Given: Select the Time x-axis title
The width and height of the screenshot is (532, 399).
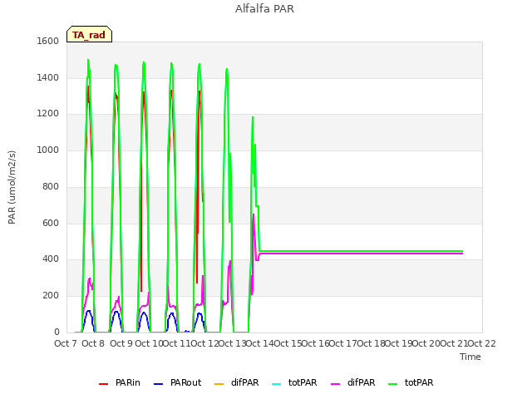Looking at the screenshot, I should coord(470,357).
